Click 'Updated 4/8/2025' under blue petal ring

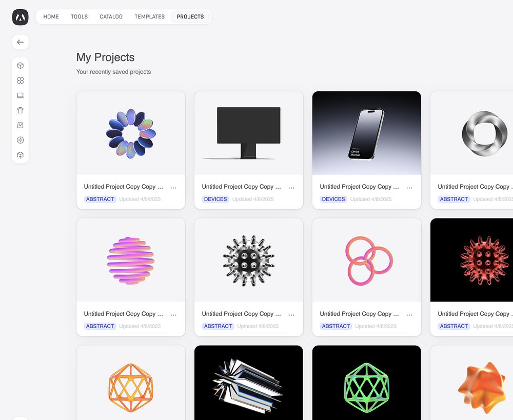pos(140,199)
